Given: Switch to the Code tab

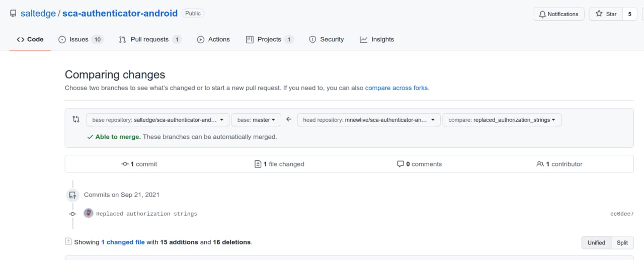Looking at the screenshot, I should 30,39.
